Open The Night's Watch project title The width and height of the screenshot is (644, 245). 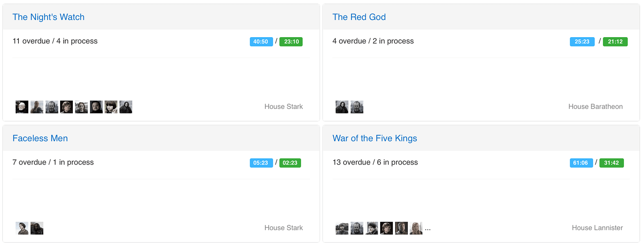click(x=48, y=17)
